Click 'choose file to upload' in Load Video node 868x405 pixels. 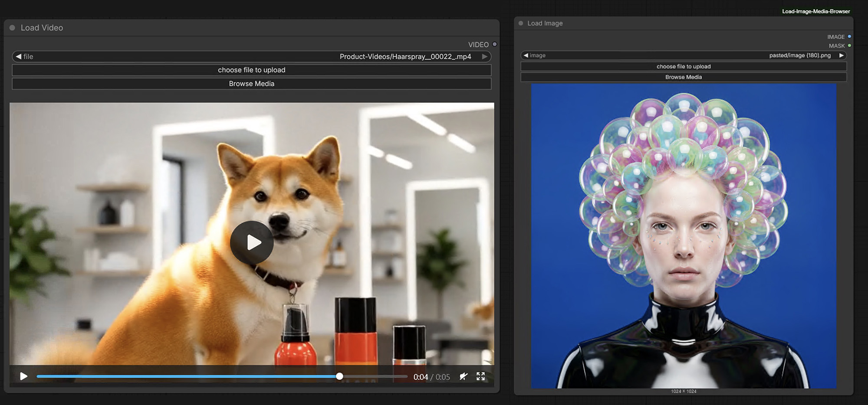coord(252,70)
